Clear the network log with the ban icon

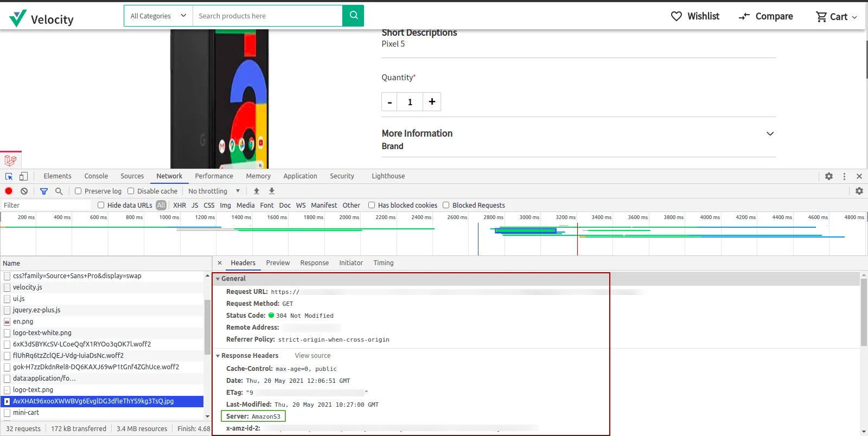coord(24,191)
